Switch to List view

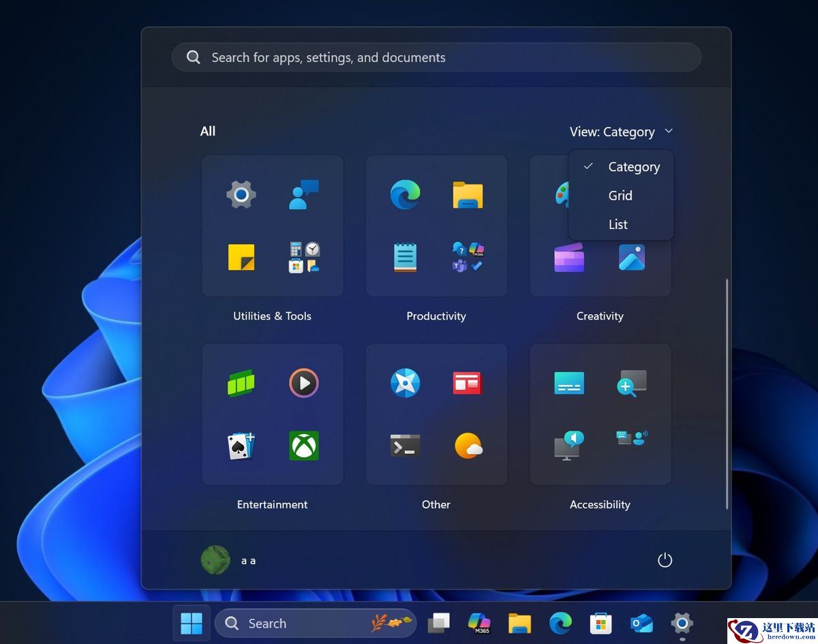(x=618, y=224)
